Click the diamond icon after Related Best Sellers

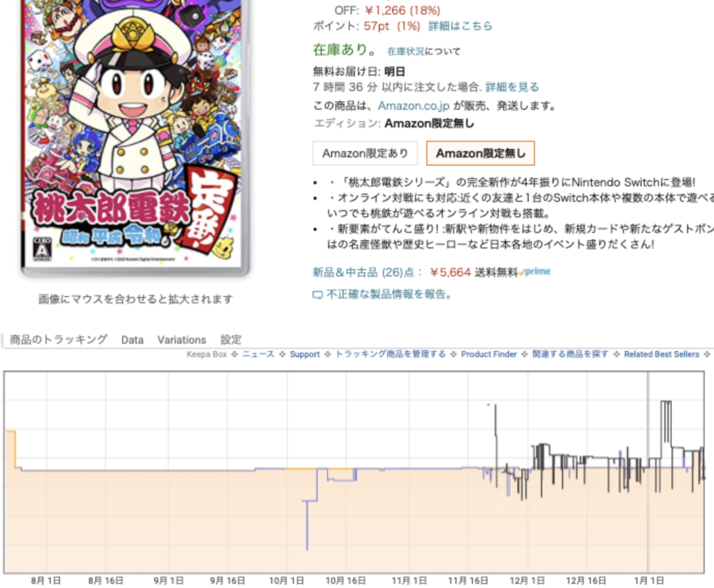click(x=706, y=354)
